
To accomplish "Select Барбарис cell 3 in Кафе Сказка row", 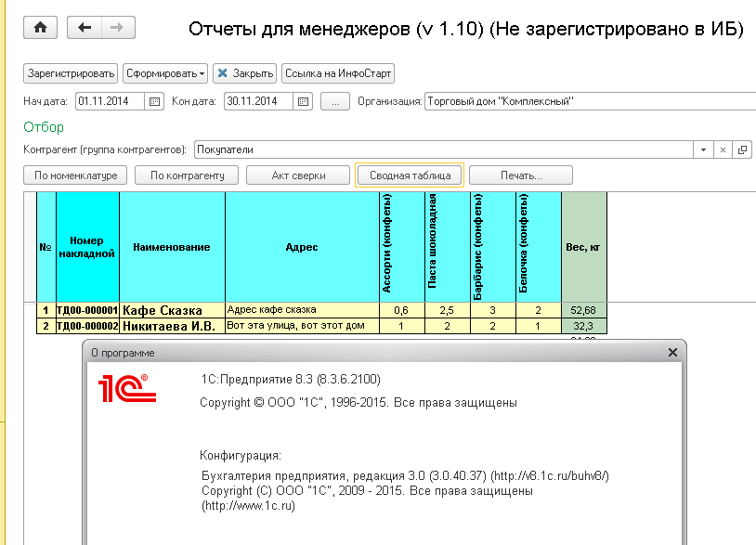I will 492,310.
